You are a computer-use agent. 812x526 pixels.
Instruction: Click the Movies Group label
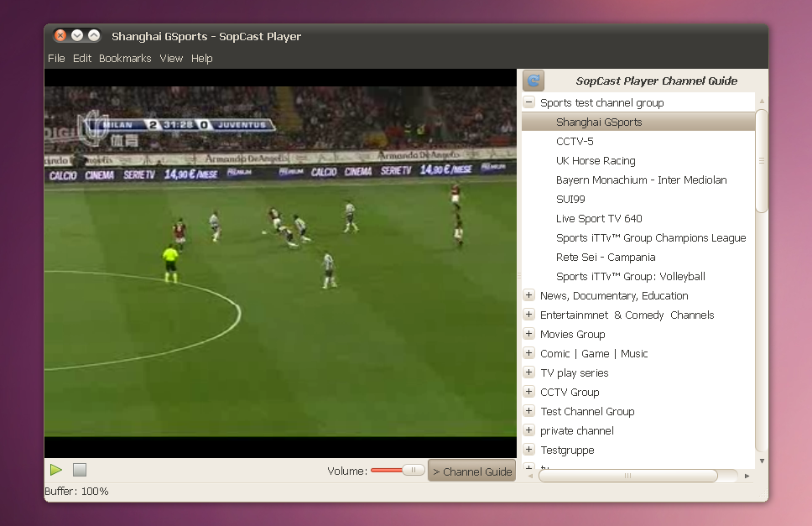pyautogui.click(x=572, y=334)
